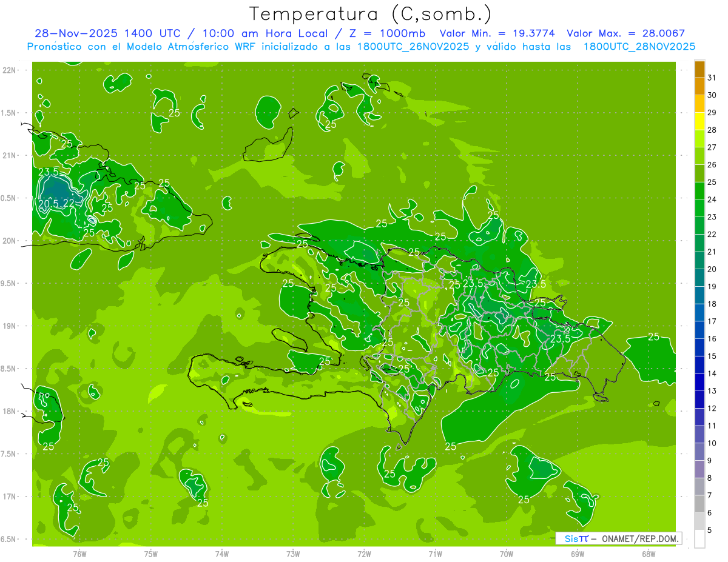
Task: Click the 'SisTT' logo text
Action: coord(576,538)
